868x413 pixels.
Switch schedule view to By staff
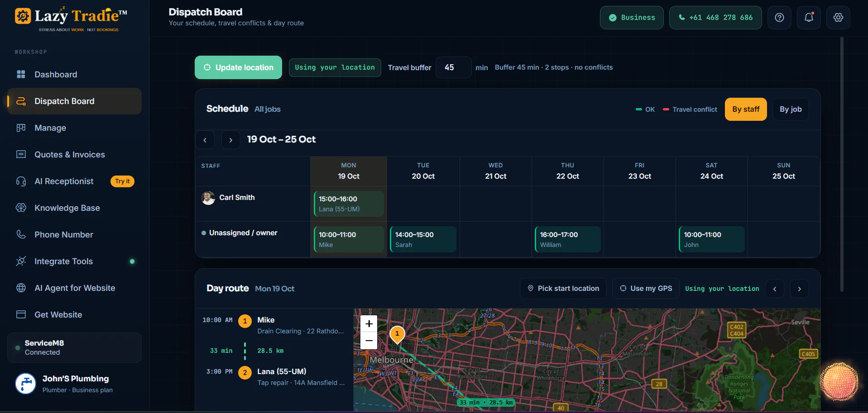746,109
